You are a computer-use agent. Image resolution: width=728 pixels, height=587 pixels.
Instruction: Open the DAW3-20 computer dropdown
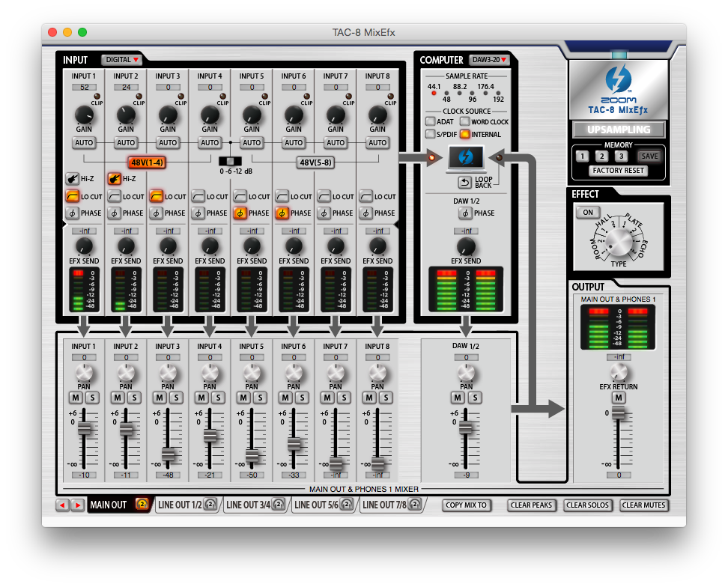489,60
